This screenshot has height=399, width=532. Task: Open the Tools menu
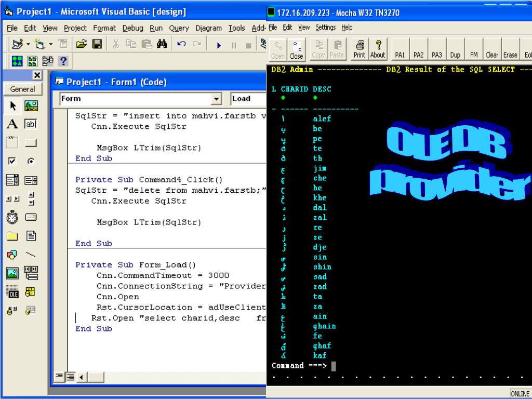pyautogui.click(x=236, y=28)
